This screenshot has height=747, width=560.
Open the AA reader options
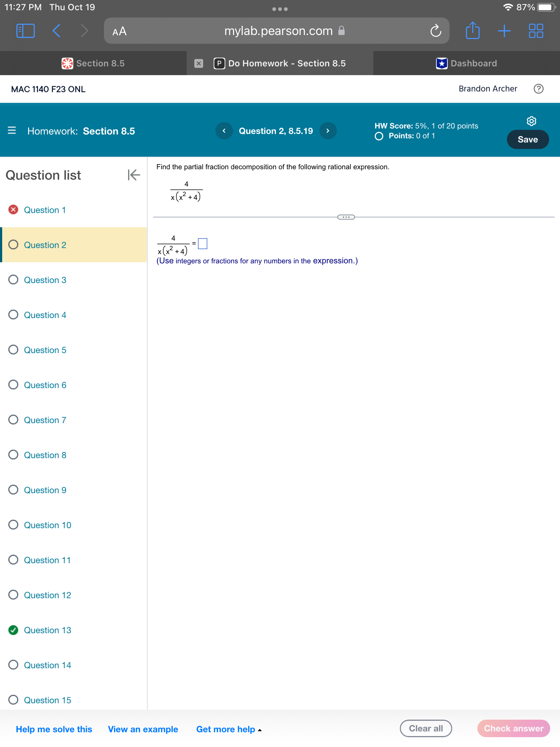pyautogui.click(x=120, y=31)
